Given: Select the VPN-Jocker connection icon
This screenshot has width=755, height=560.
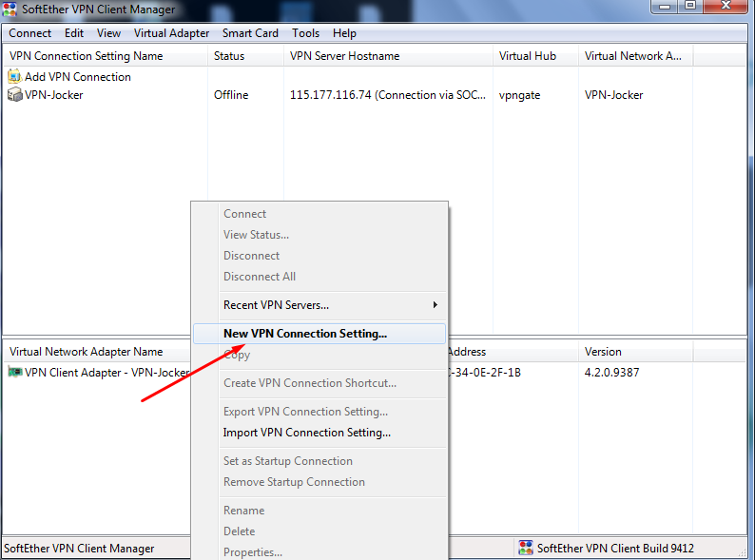Looking at the screenshot, I should pyautogui.click(x=15, y=94).
